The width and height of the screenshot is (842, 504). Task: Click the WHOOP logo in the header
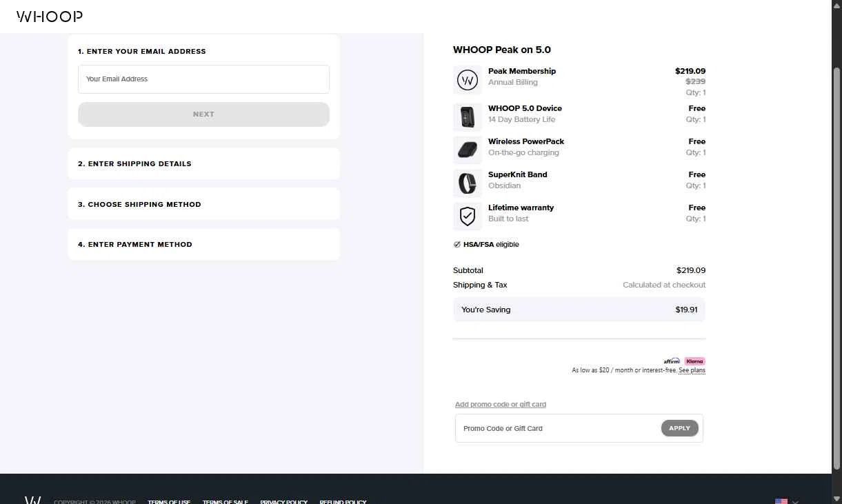[x=50, y=17]
